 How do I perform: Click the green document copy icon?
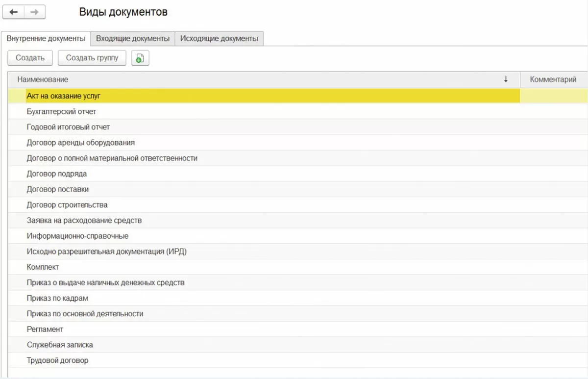[140, 58]
